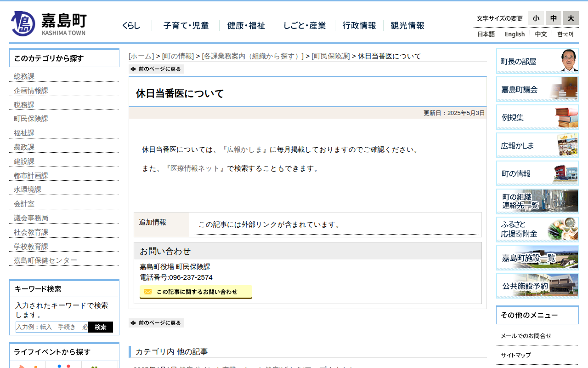Open the 広報かしま link in article
The height and width of the screenshot is (368, 588).
click(x=244, y=149)
